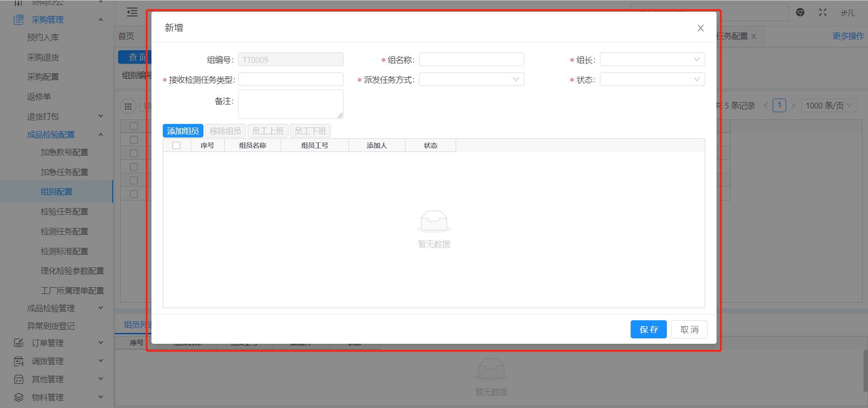Click the 物料管理 layers icon
868x408 pixels.
pos(19,397)
